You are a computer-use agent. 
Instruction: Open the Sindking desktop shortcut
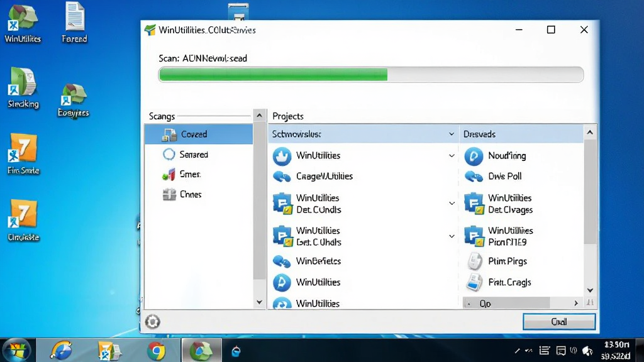(x=23, y=88)
